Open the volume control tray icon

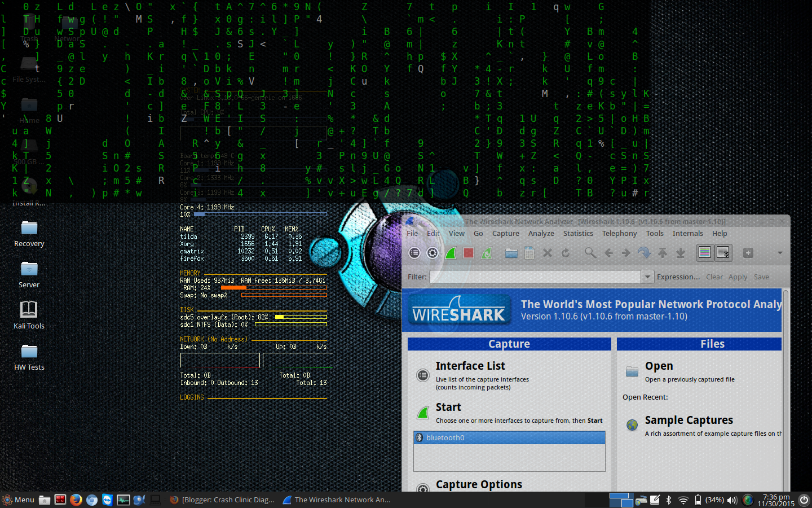pyautogui.click(x=732, y=500)
